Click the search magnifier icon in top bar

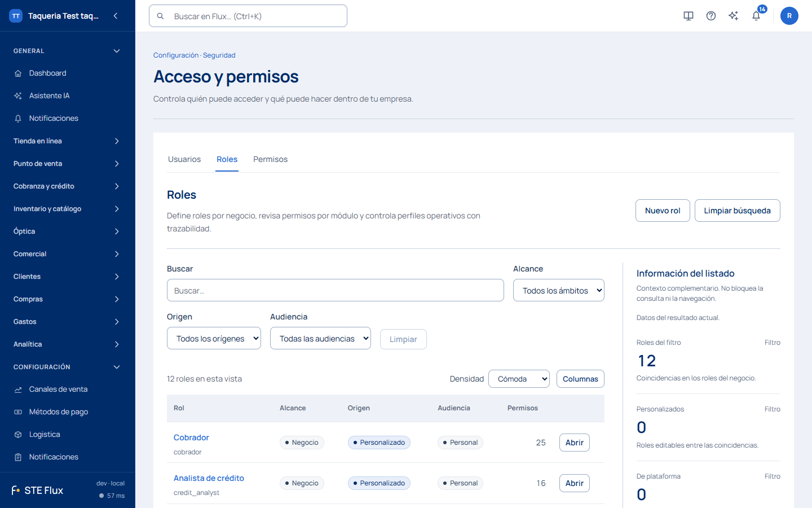pyautogui.click(x=161, y=16)
